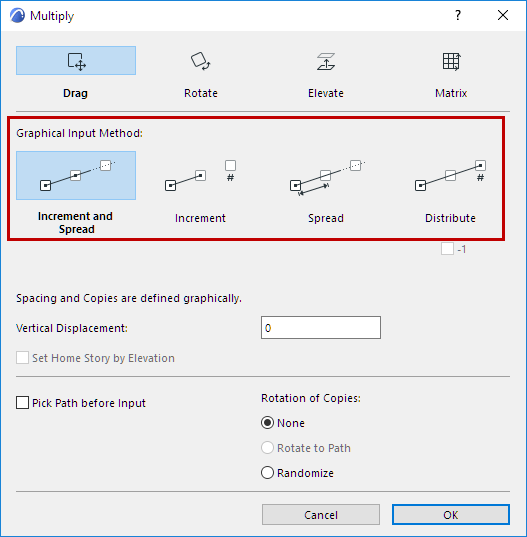The width and height of the screenshot is (527, 537).
Task: Click the Drag label text
Action: tap(75, 93)
